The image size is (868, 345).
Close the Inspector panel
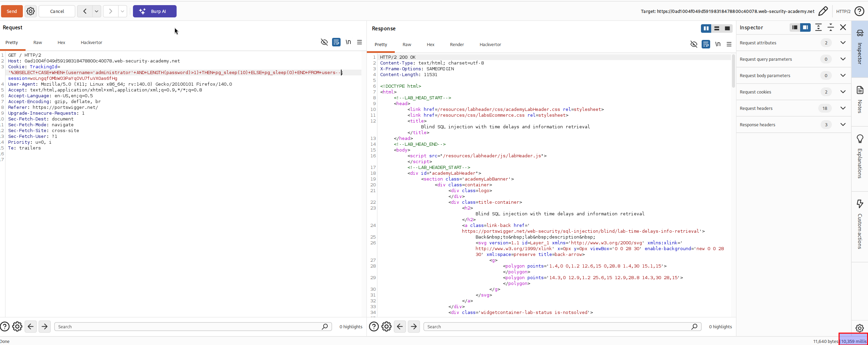point(843,27)
